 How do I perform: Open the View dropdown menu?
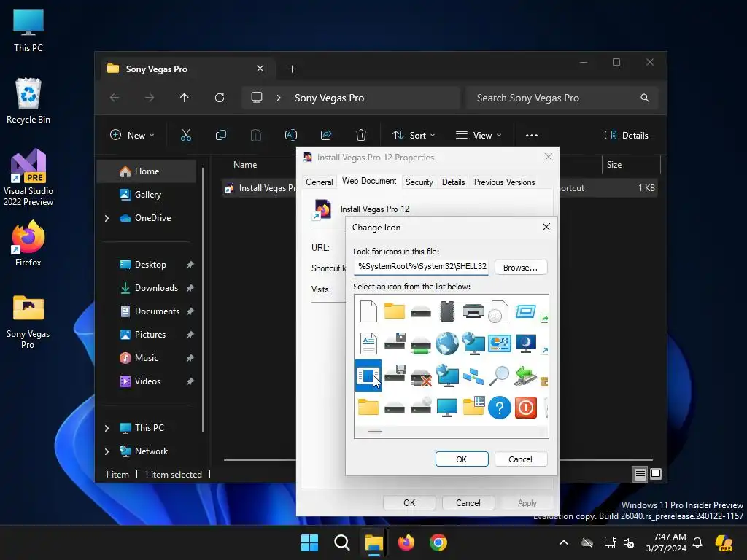point(479,135)
